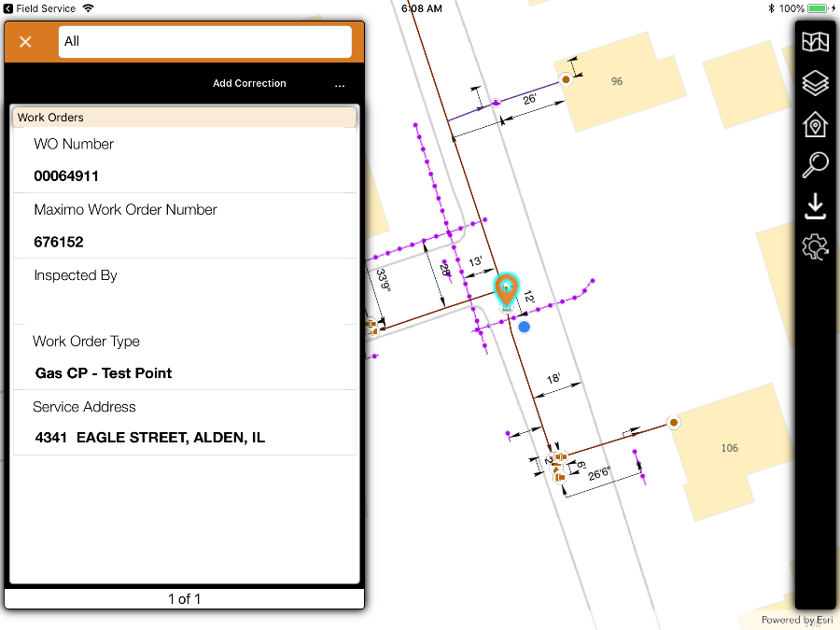
Task: Click the 'All' search field
Action: coord(204,41)
